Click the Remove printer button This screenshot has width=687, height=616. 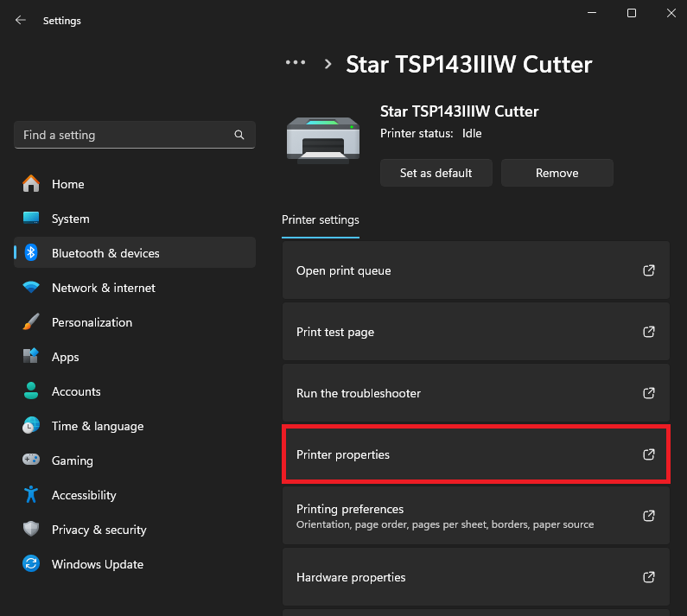(x=557, y=173)
